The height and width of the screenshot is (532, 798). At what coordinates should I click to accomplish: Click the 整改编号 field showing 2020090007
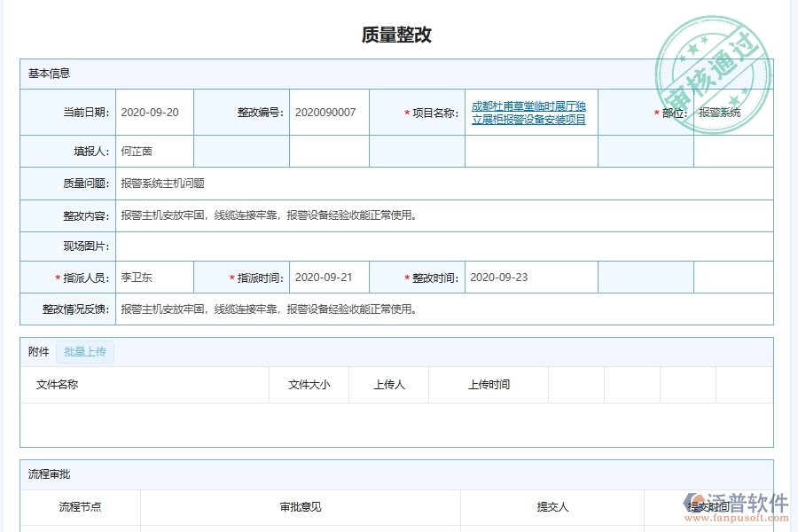point(327,112)
